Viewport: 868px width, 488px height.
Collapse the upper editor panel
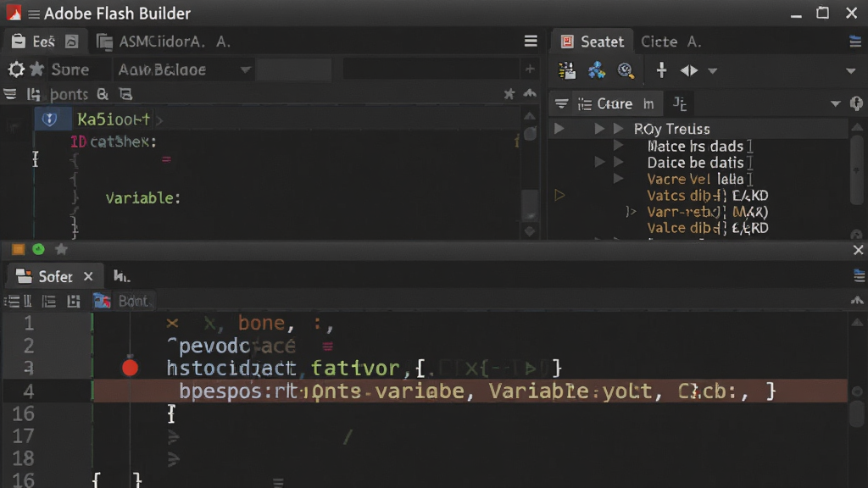coord(530,93)
